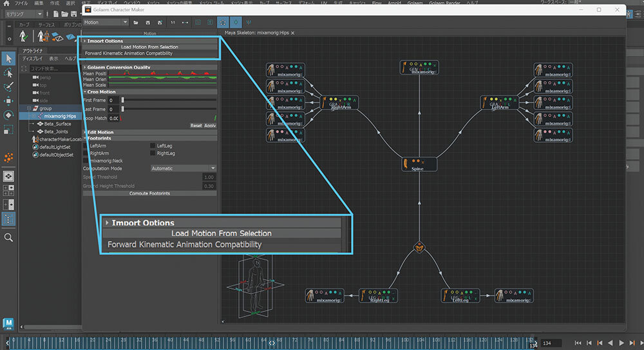Viewport: 644px width, 350px height.
Task: Select defaultLightSet in the Outliner
Action: (55, 147)
